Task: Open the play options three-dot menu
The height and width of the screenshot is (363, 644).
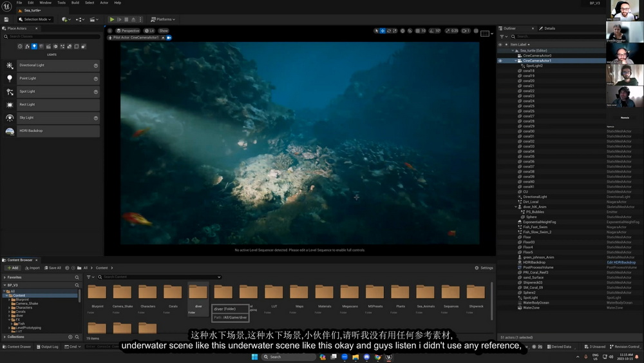Action: click(x=140, y=19)
